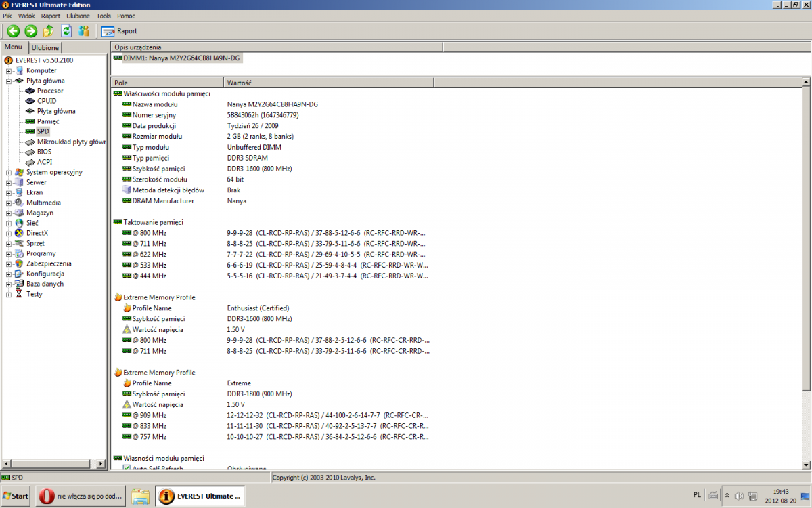Select BIOS in the tree

[44, 152]
